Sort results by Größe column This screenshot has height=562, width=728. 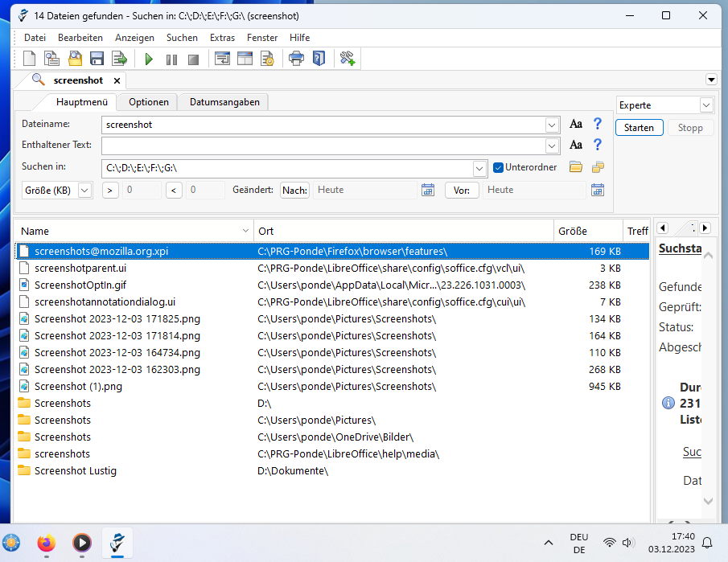pyautogui.click(x=588, y=231)
